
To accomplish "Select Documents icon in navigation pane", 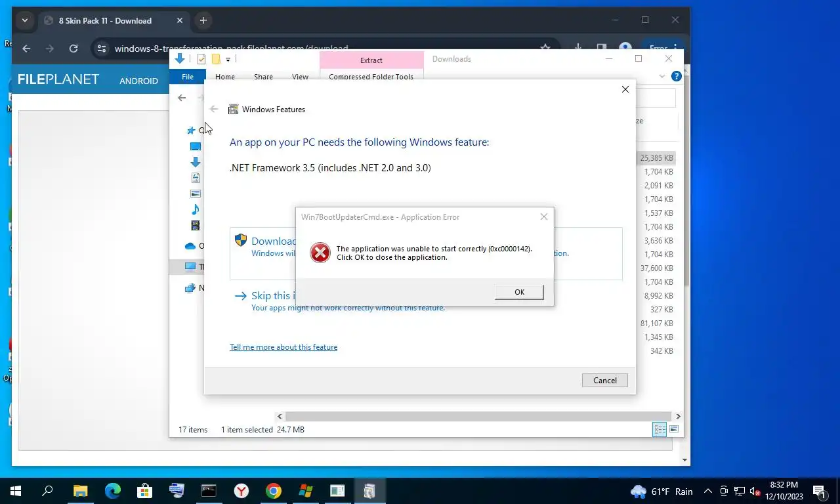I will 195,178.
